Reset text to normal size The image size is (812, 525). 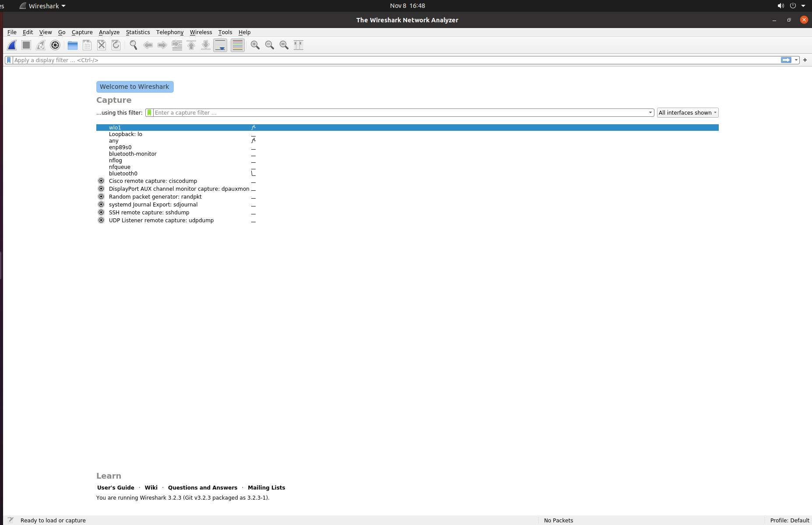pyautogui.click(x=284, y=45)
